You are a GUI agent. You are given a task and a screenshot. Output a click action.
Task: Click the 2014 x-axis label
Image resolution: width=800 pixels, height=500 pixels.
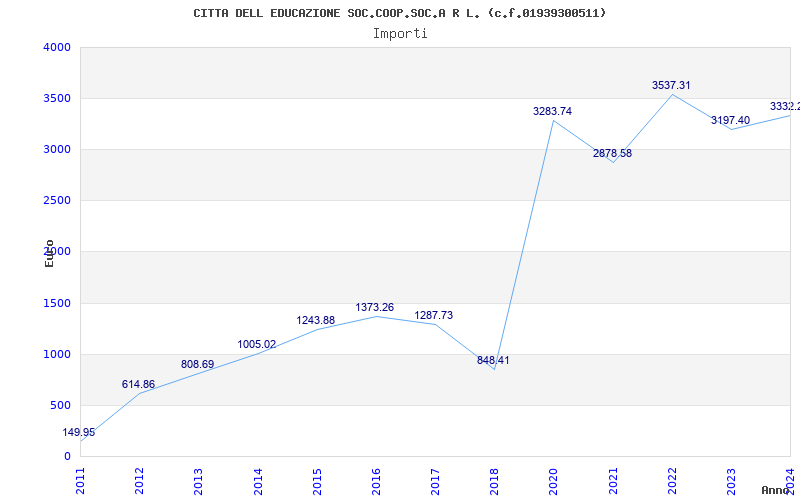pos(258,481)
